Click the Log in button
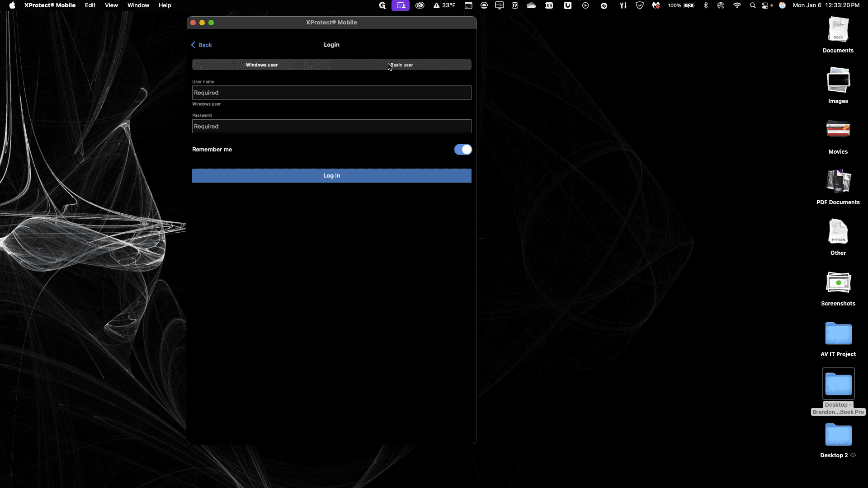Image resolution: width=868 pixels, height=488 pixels. coord(331,176)
